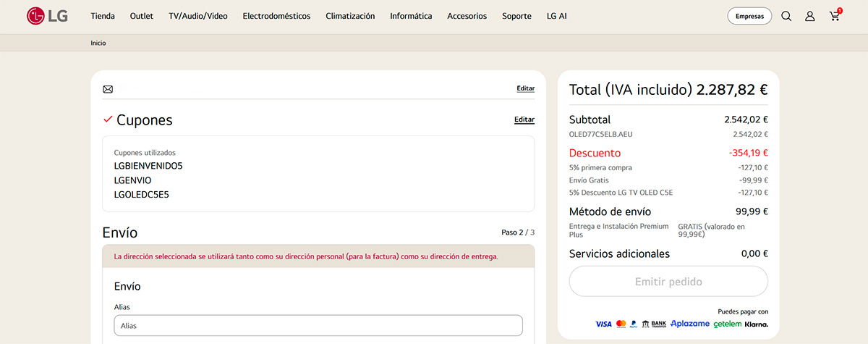This screenshot has width=868, height=344.
Task: Click the Klarna payment logo
Action: click(x=757, y=324)
